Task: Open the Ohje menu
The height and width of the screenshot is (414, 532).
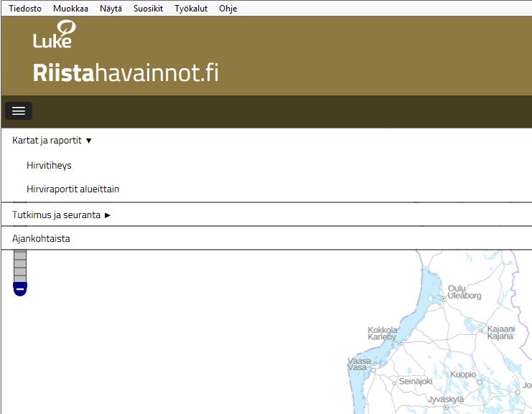Action: tap(228, 9)
